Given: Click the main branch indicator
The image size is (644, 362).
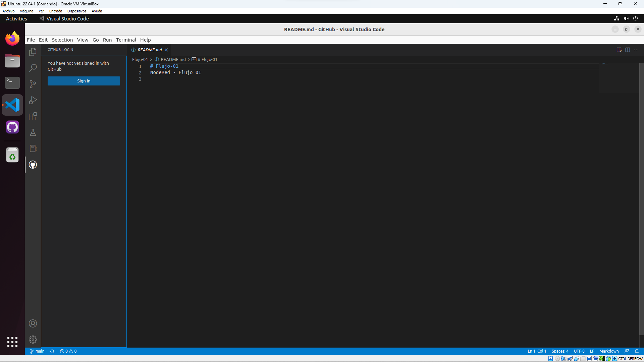Looking at the screenshot, I should [x=37, y=351].
